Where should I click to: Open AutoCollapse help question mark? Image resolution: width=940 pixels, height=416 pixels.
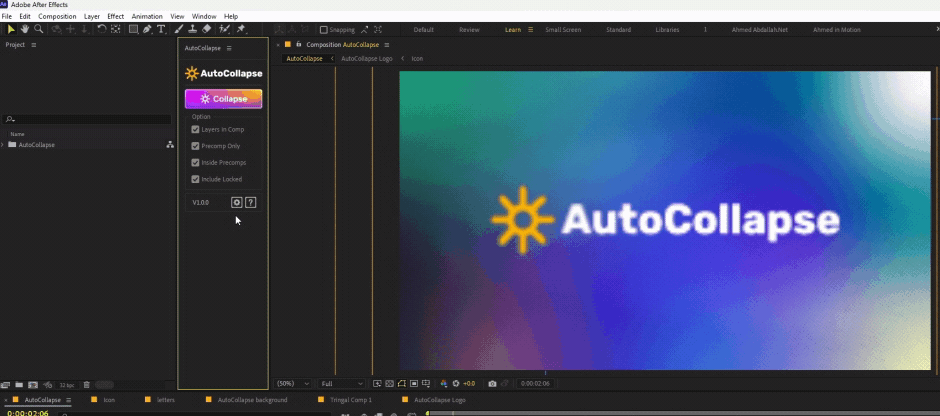(x=251, y=203)
